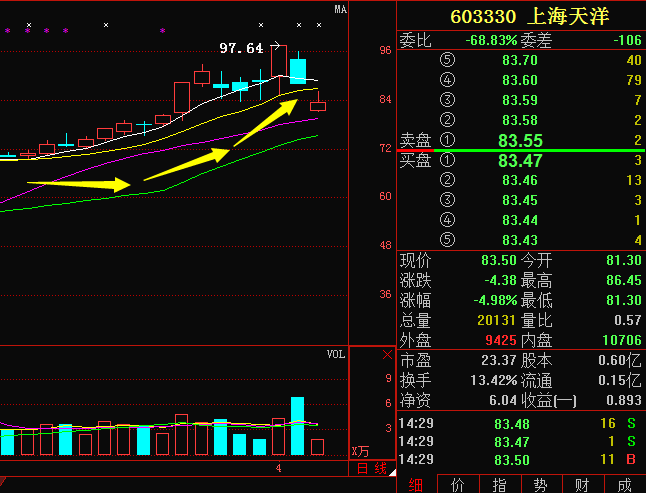The height and width of the screenshot is (493, 646).
Task: Click the 股本 value 0.60亿
Action: 620,360
